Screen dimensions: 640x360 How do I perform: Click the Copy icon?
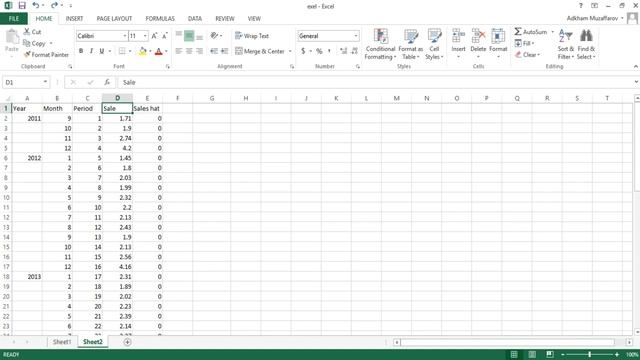click(x=27, y=43)
